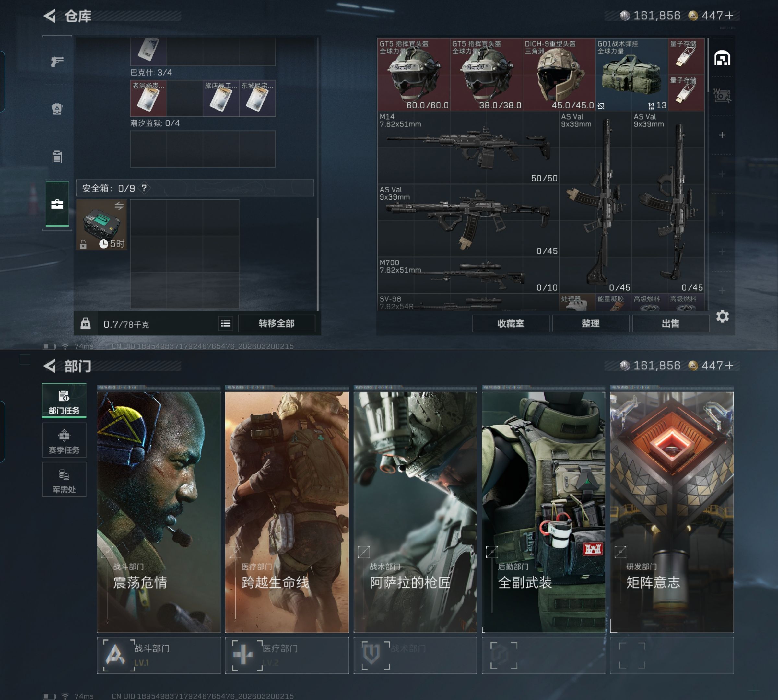The height and width of the screenshot is (700, 778).
Task: Open the 震荡危情 combat department card
Action: click(159, 511)
